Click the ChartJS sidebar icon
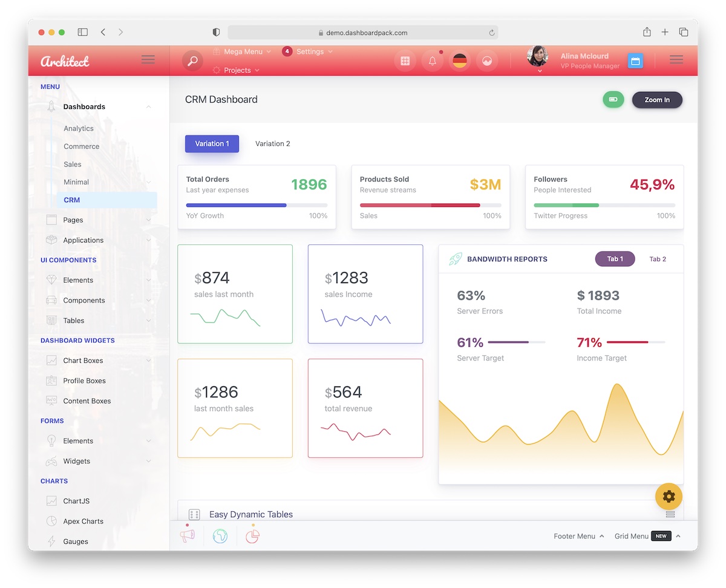726x588 pixels. click(51, 501)
